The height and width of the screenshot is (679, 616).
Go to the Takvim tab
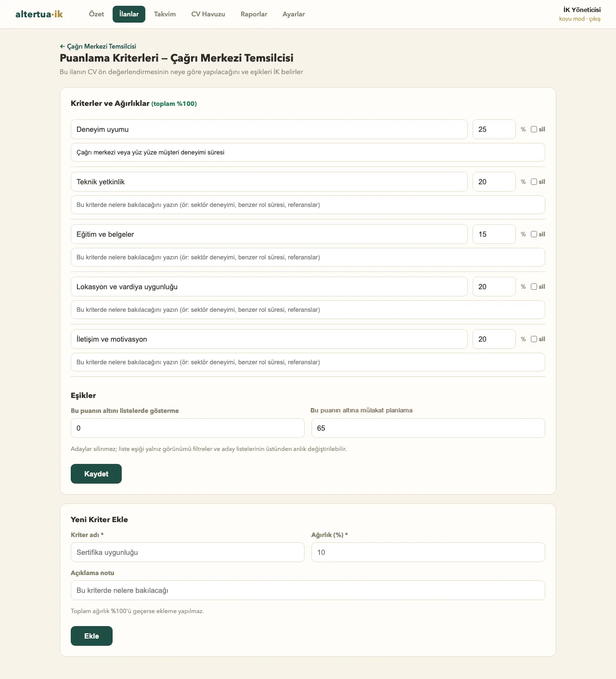165,14
